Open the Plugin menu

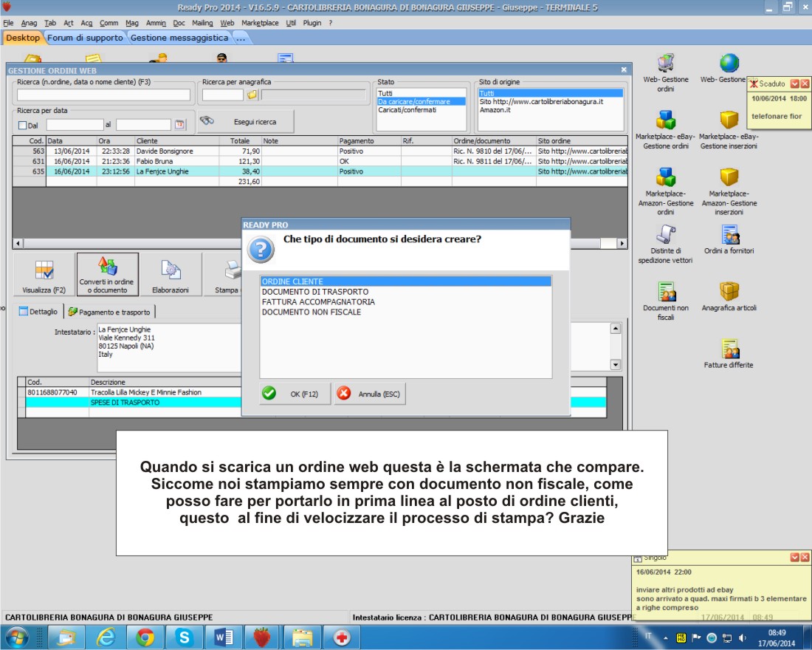point(312,23)
